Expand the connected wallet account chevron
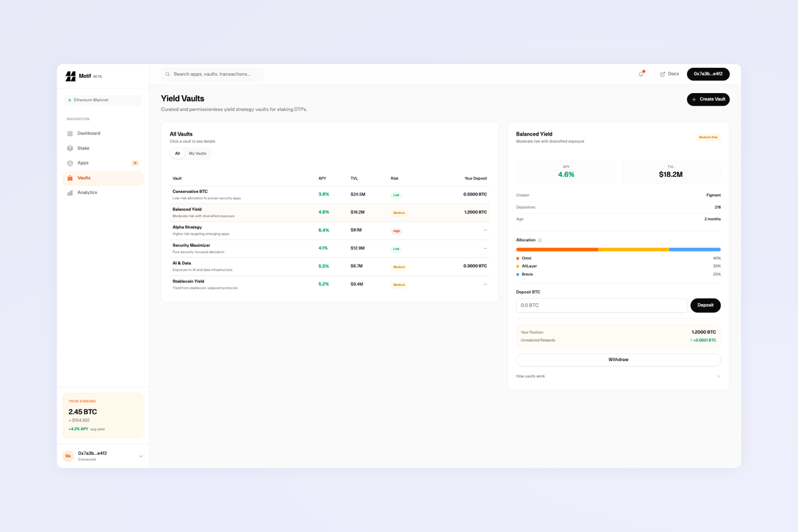 (140, 456)
